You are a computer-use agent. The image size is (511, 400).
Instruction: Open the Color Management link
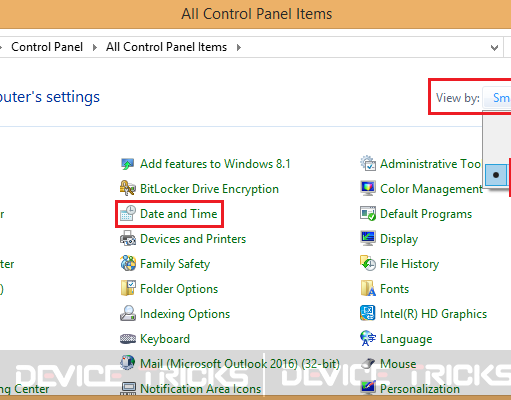[x=431, y=189]
